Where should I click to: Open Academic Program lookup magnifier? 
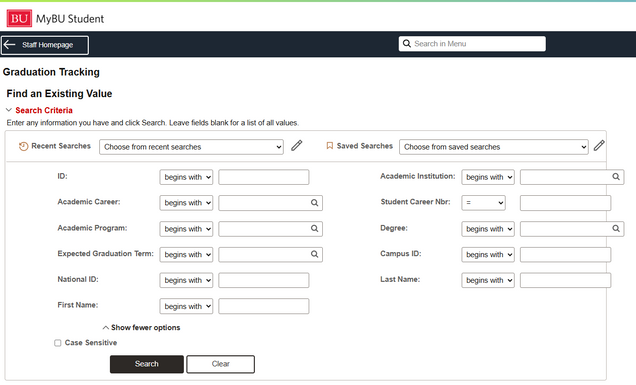coord(314,228)
